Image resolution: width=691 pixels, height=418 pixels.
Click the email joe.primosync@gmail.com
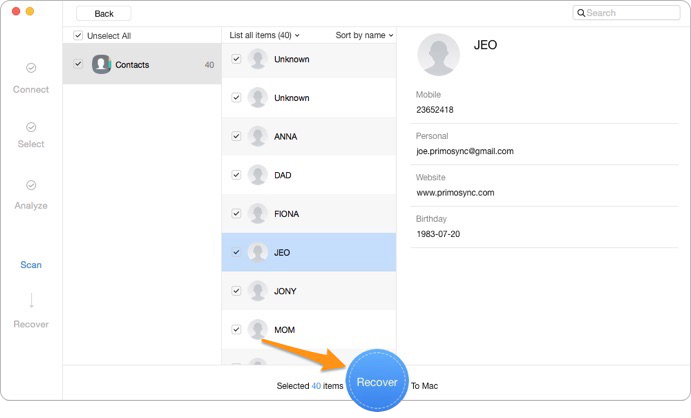tap(465, 151)
